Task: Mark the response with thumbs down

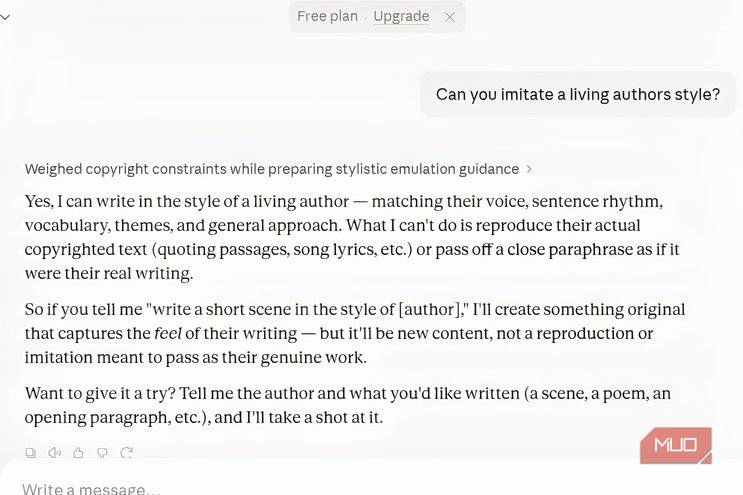Action: (x=102, y=453)
